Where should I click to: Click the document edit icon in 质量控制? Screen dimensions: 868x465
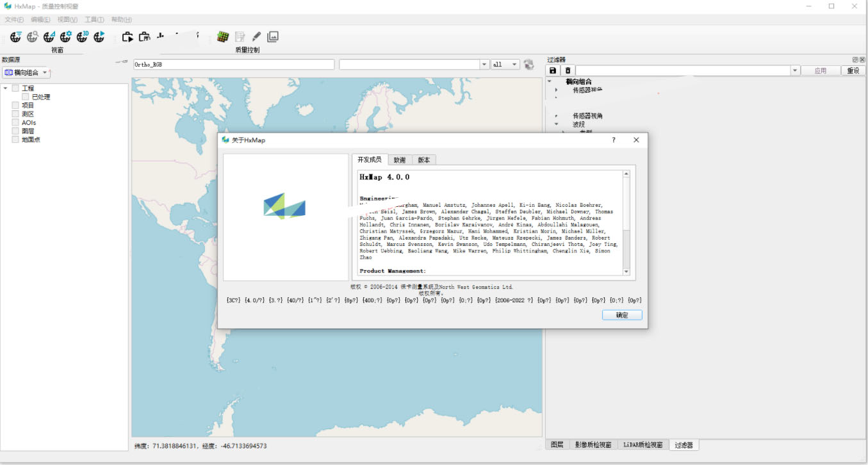coord(240,37)
